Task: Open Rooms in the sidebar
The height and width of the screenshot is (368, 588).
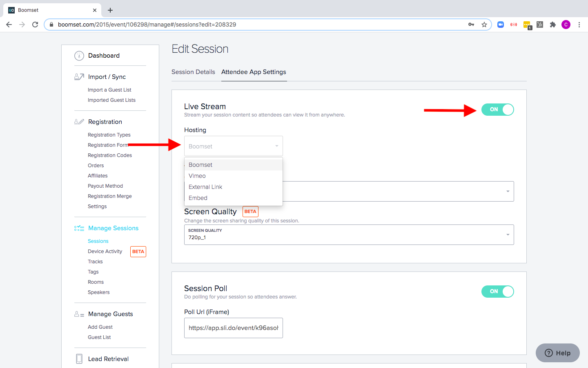Action: click(96, 282)
